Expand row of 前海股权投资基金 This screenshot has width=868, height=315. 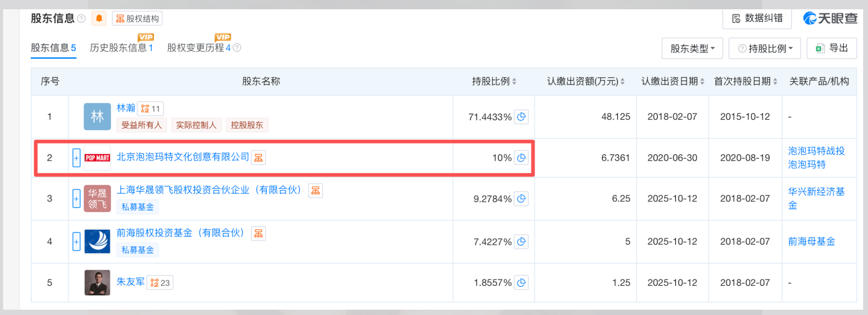[x=76, y=242]
